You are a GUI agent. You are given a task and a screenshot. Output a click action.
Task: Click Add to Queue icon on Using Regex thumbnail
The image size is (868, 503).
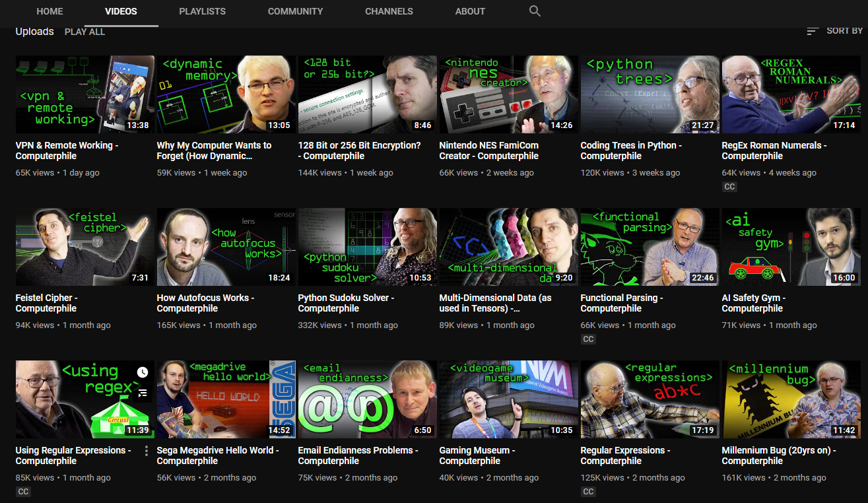[143, 393]
